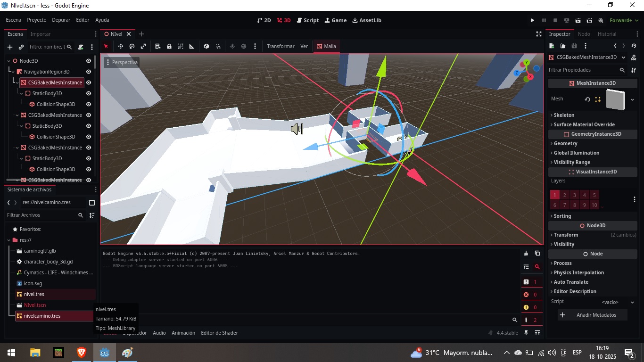Open the Depurar menu

click(x=61, y=20)
